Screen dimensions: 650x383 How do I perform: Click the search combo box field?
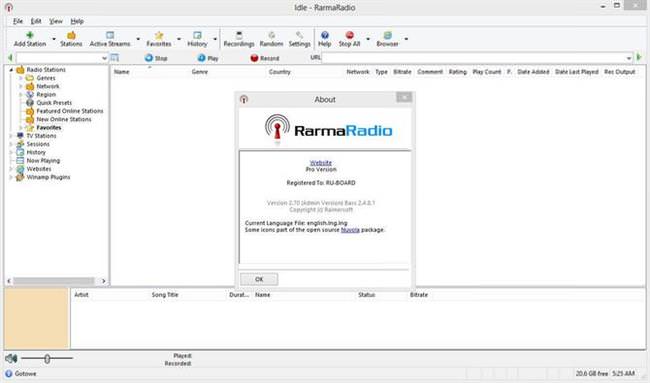coord(58,58)
